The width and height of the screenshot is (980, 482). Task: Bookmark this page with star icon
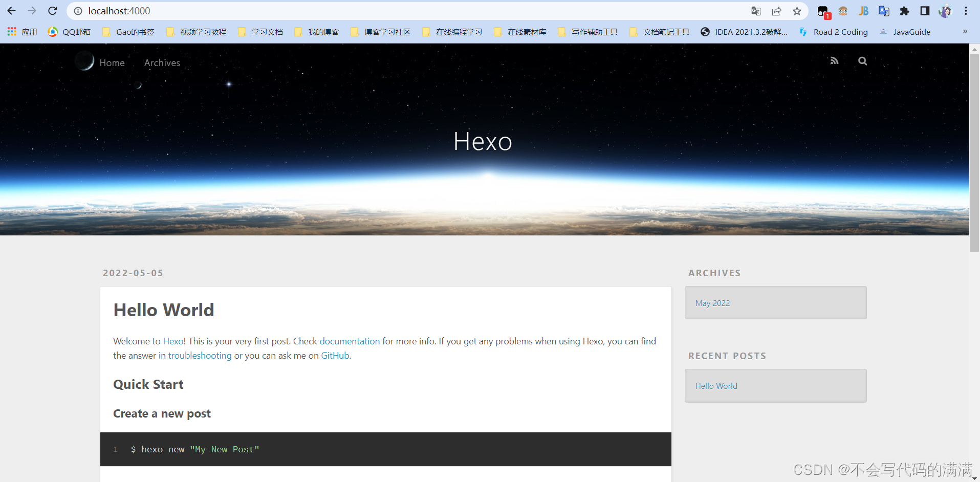[x=797, y=11]
